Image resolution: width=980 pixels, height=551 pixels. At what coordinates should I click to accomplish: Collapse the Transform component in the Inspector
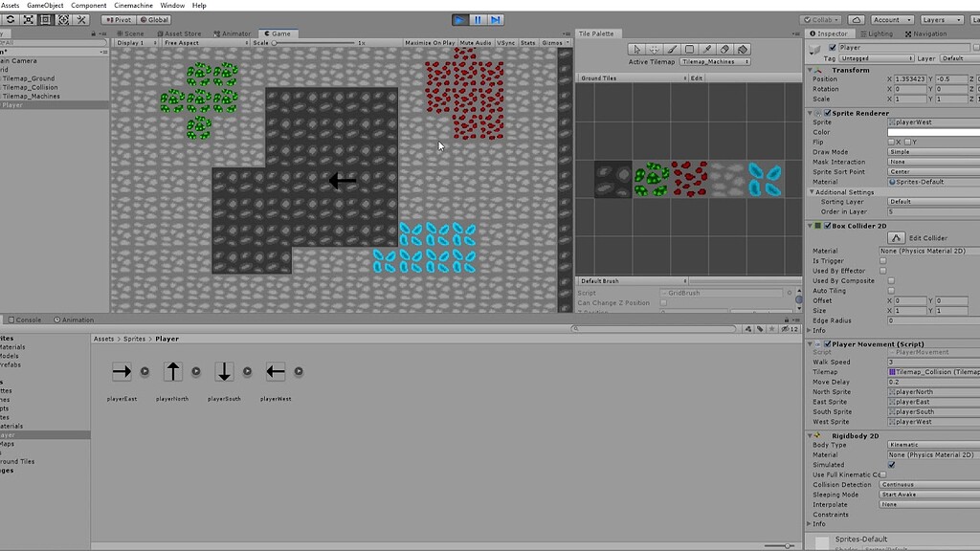click(809, 69)
